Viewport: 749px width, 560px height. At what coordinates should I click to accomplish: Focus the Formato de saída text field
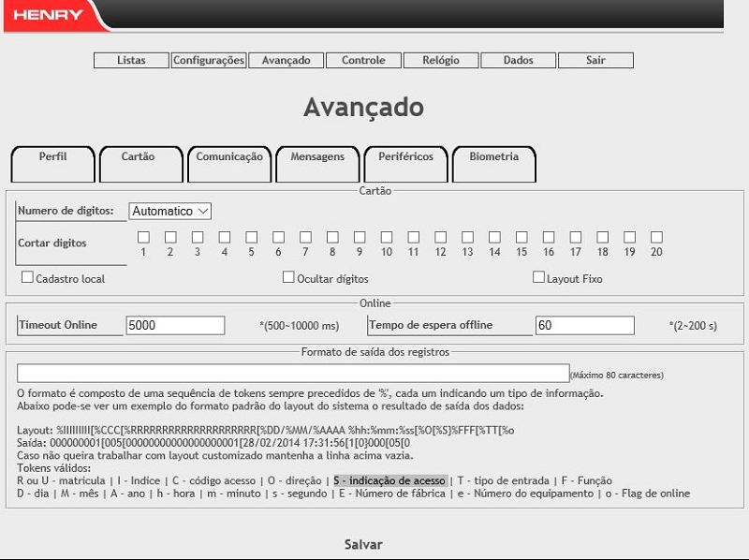[x=293, y=373]
